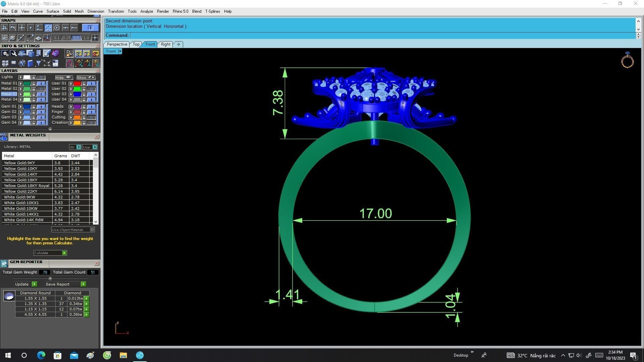Click Gem Reporter panel icon

coord(4,264)
